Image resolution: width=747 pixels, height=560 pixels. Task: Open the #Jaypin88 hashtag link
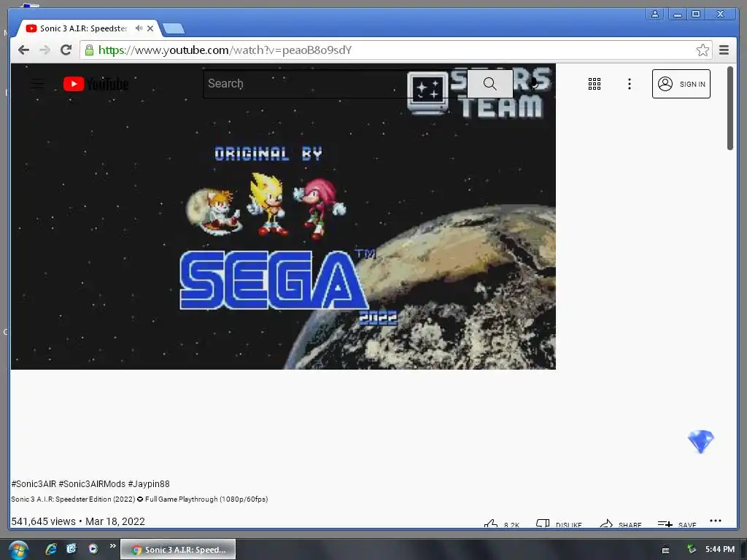point(149,484)
